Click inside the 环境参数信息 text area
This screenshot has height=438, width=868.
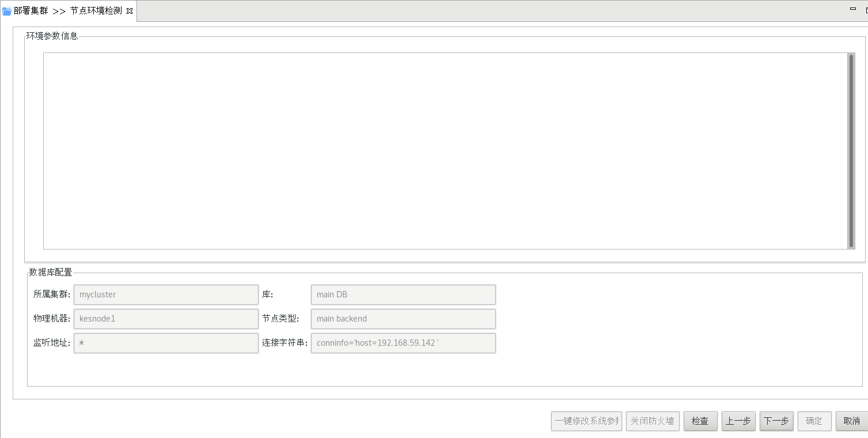(x=445, y=150)
